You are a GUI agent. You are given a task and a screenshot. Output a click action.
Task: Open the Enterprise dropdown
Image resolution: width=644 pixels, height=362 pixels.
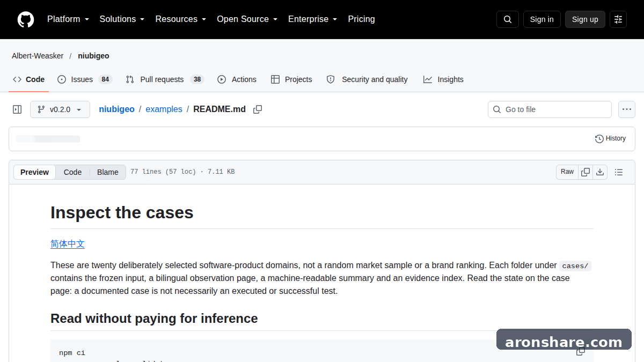coord(313,19)
